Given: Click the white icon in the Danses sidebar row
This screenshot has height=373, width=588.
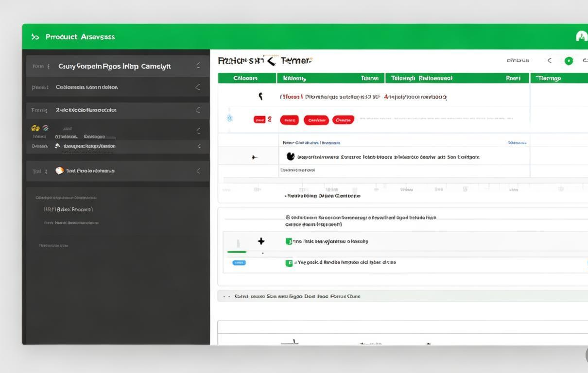Looking at the screenshot, I should tap(57, 146).
